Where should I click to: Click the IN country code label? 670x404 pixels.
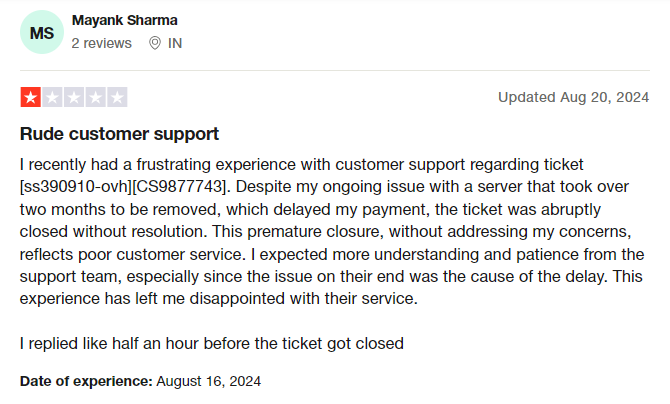click(176, 43)
